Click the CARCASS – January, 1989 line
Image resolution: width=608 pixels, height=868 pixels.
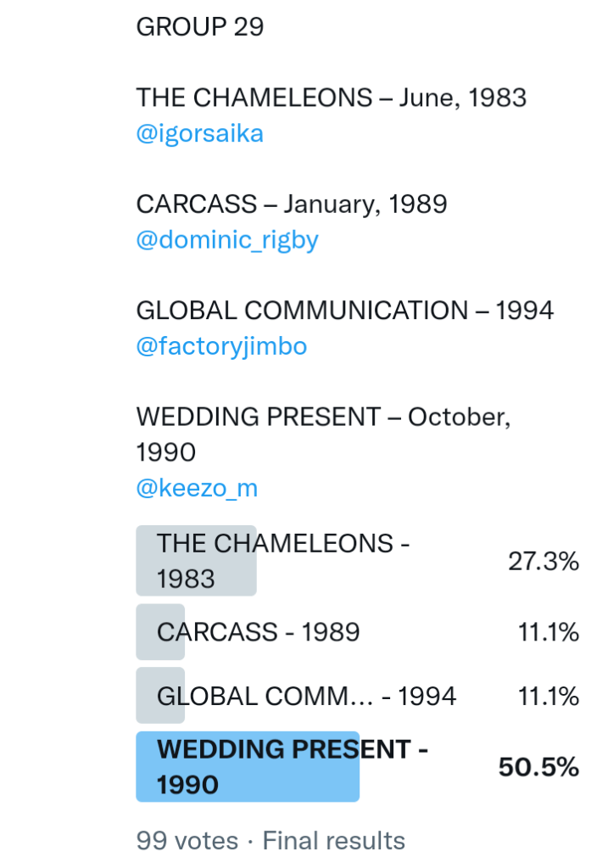point(291,204)
